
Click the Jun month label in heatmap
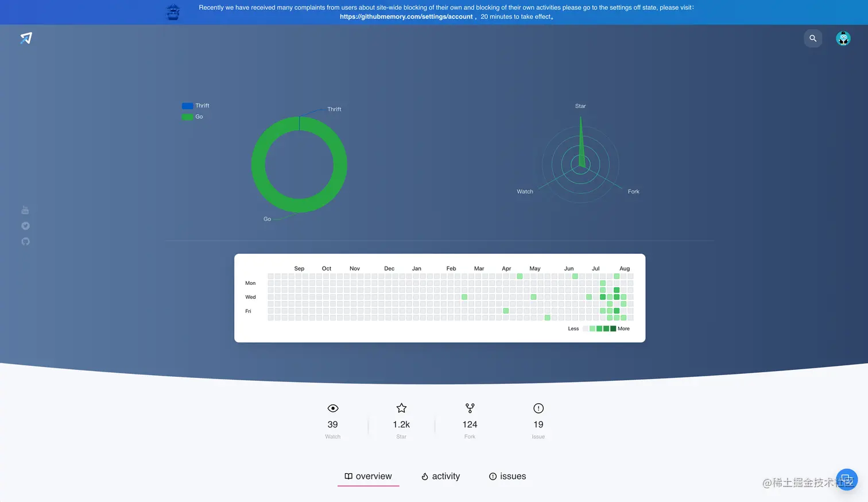568,269
